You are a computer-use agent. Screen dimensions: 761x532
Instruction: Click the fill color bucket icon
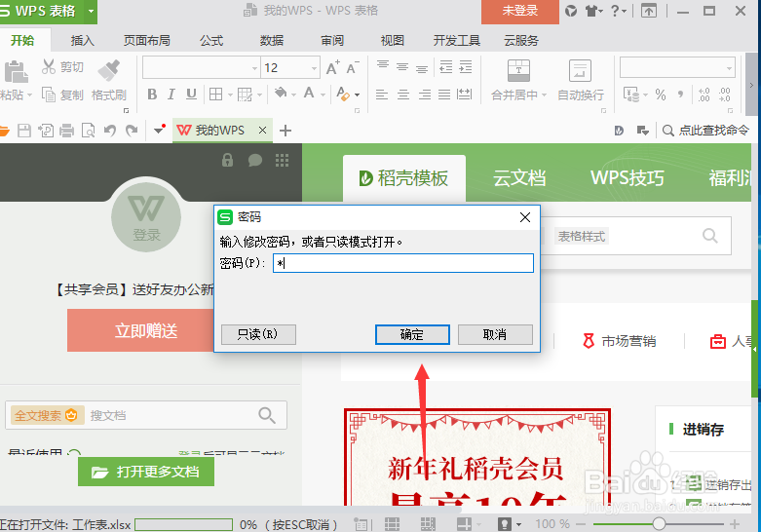(281, 93)
